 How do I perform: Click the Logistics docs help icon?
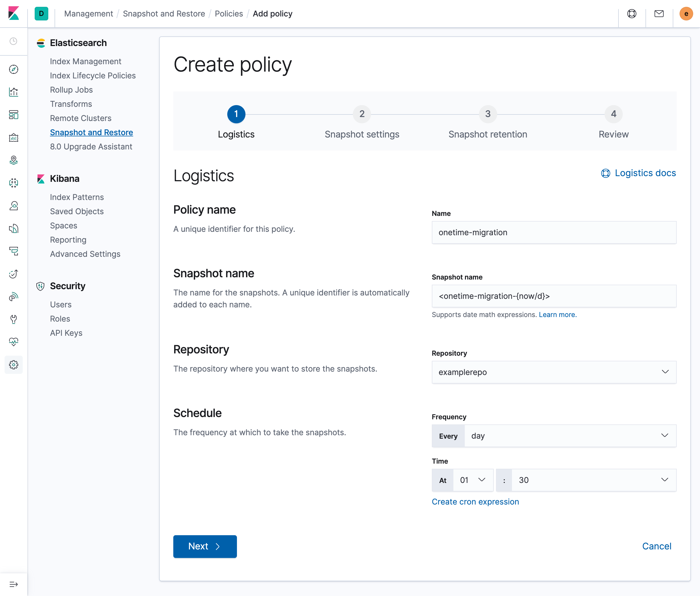(605, 173)
